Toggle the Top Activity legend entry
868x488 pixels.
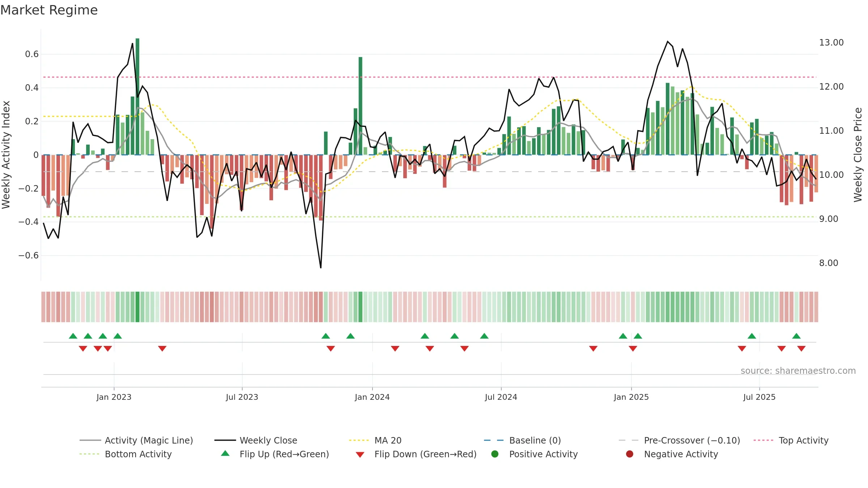(x=791, y=440)
